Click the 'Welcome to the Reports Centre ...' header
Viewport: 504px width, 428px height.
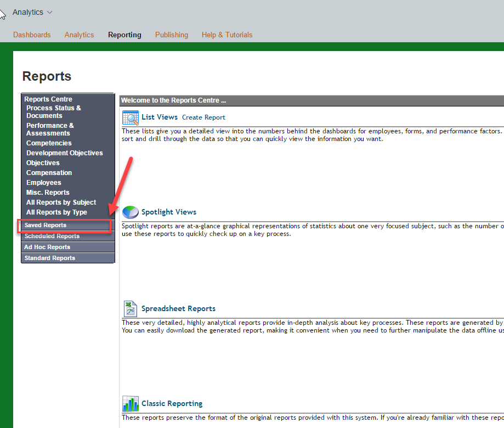[x=173, y=100]
